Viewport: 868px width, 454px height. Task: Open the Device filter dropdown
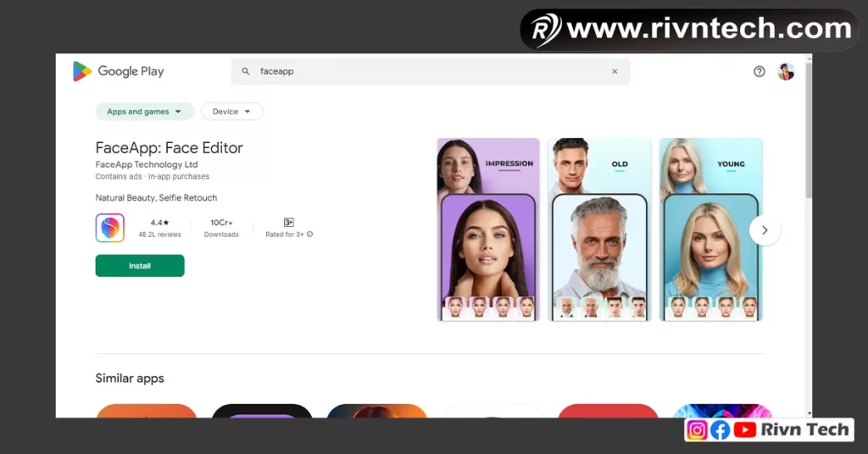pyautogui.click(x=232, y=112)
